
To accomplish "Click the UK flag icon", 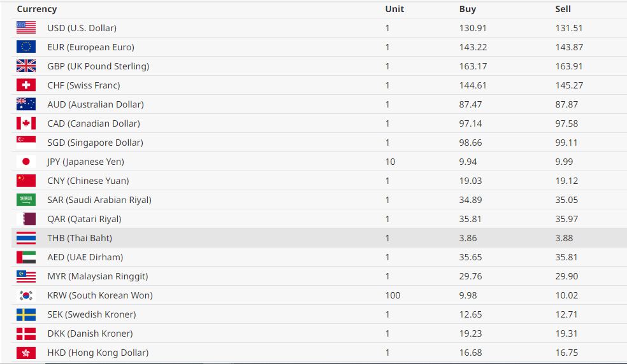I will (x=26, y=66).
